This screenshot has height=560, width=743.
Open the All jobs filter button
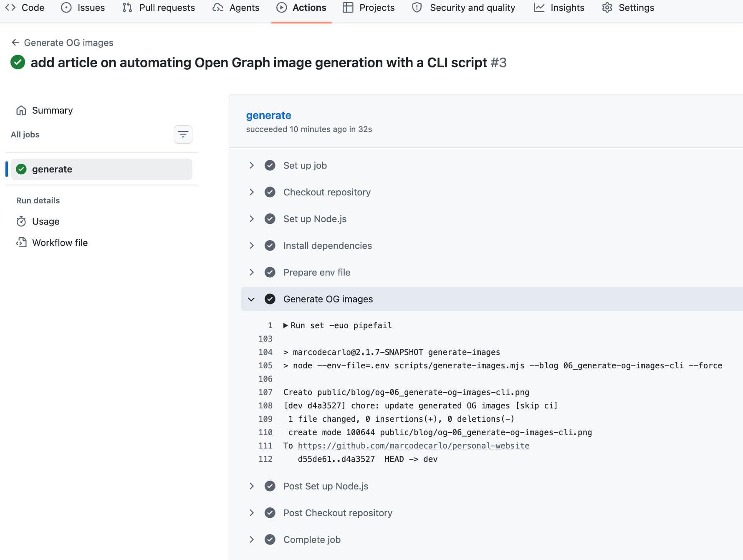pyautogui.click(x=183, y=134)
